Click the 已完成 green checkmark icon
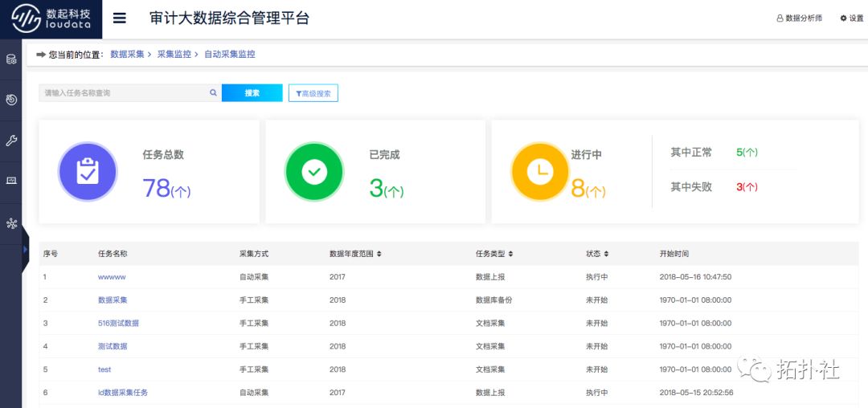 point(314,172)
